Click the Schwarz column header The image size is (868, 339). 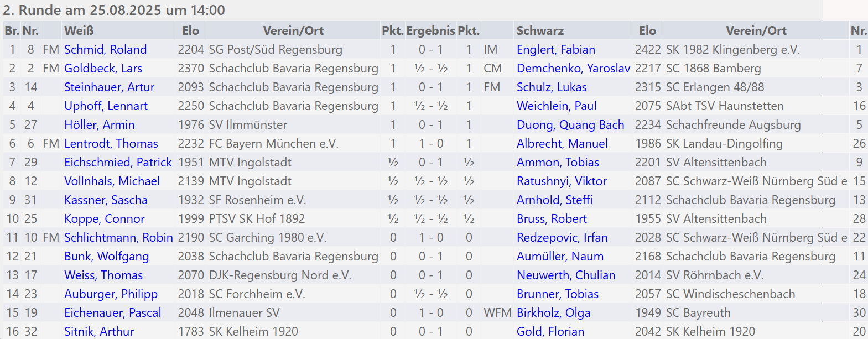tap(540, 31)
